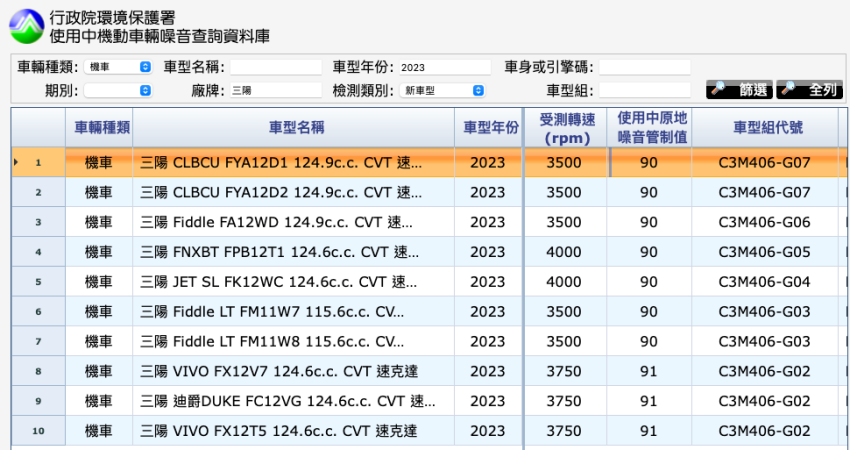
Task: Sort by the 車型組代號 column header
Action: coord(765,127)
